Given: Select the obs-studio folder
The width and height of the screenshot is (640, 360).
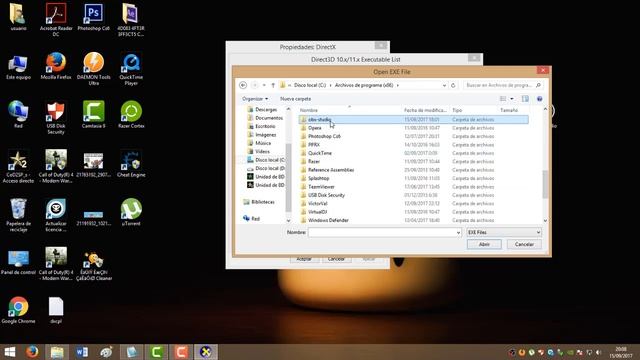Looking at the screenshot, I should pyautogui.click(x=413, y=120).
